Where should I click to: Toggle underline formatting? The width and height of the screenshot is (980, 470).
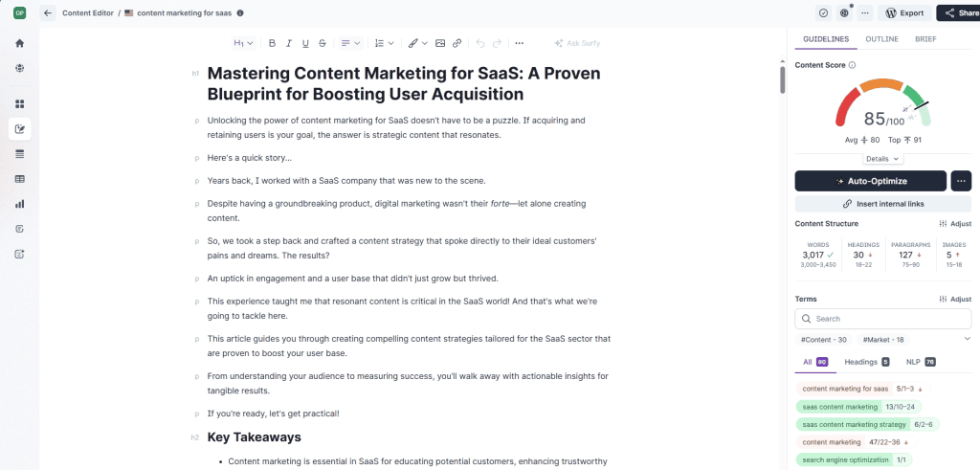click(x=305, y=43)
